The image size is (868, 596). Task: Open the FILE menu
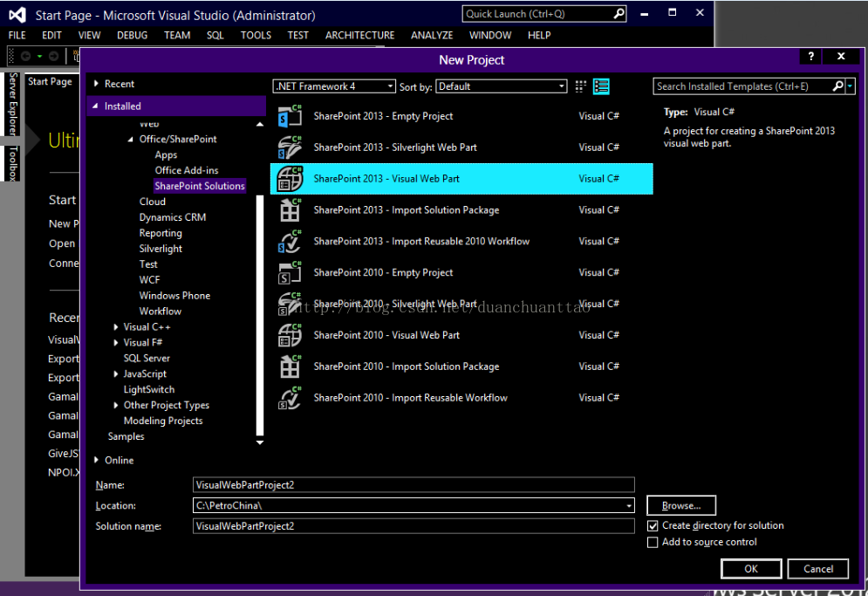coord(17,35)
